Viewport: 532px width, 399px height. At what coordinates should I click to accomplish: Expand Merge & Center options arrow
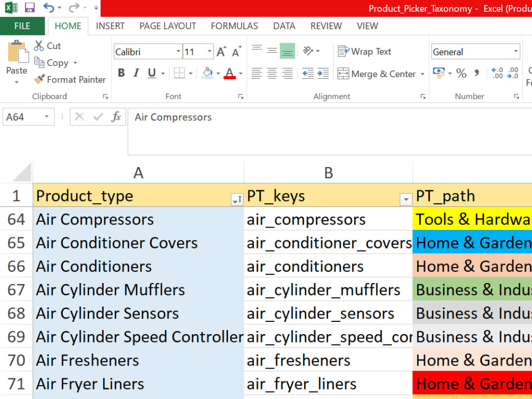pos(422,74)
